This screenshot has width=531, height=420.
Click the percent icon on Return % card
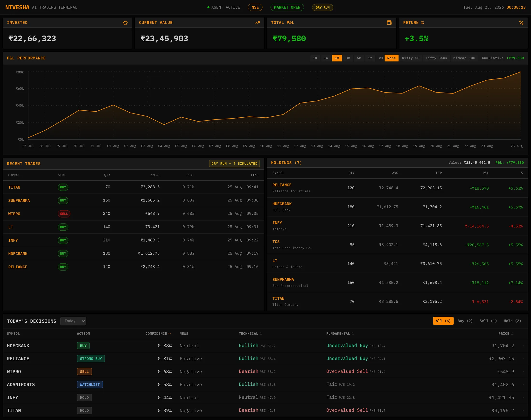coord(521,23)
